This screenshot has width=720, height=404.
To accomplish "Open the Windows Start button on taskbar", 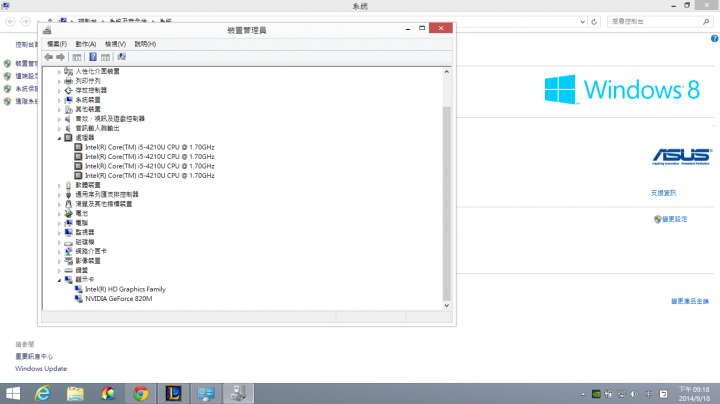I will 13,393.
